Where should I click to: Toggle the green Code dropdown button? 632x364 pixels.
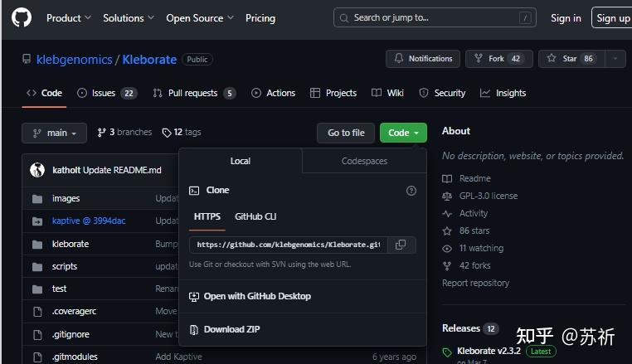(x=403, y=133)
